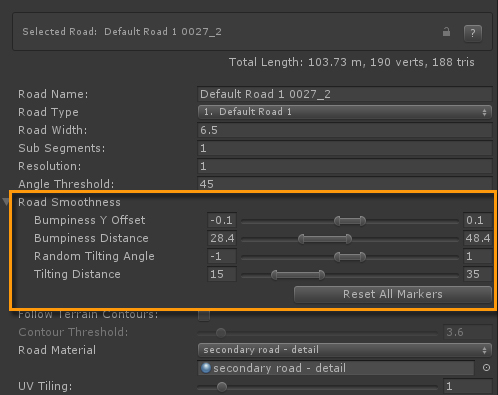Screen dimensions: 498x395
Task: Click the Random Tilting Angle minimum field
Action: pyautogui.click(x=222, y=256)
